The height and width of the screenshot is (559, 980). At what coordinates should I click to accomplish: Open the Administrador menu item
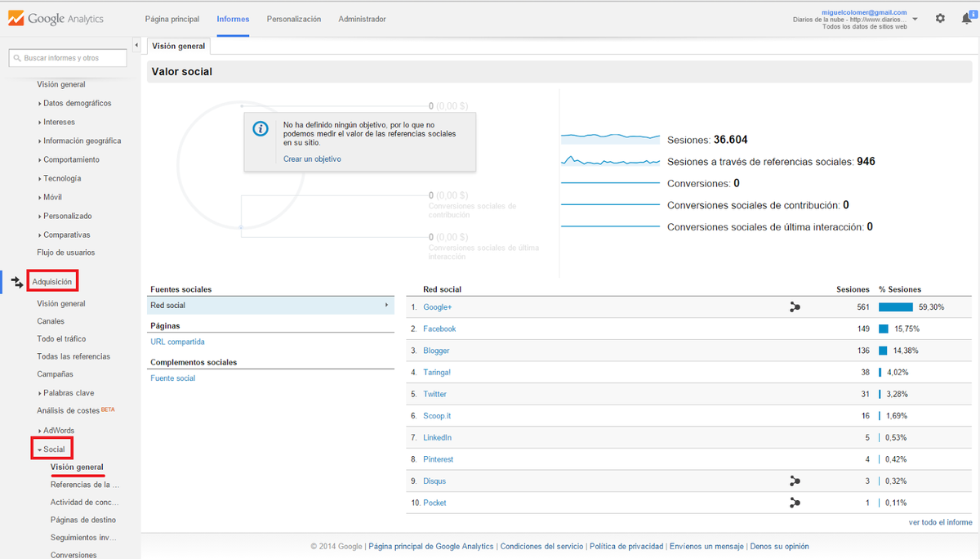(362, 19)
